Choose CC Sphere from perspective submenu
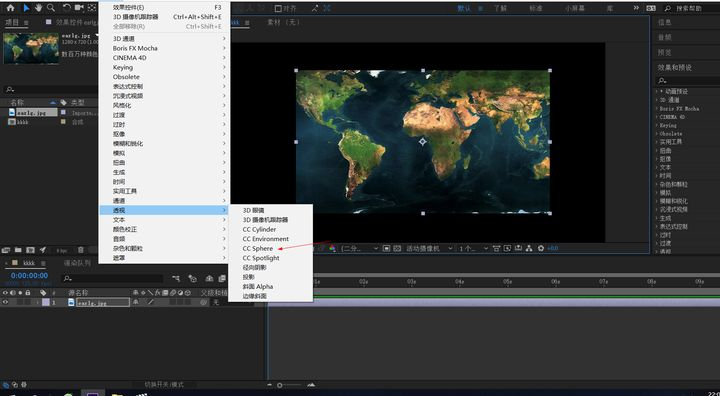 258,249
